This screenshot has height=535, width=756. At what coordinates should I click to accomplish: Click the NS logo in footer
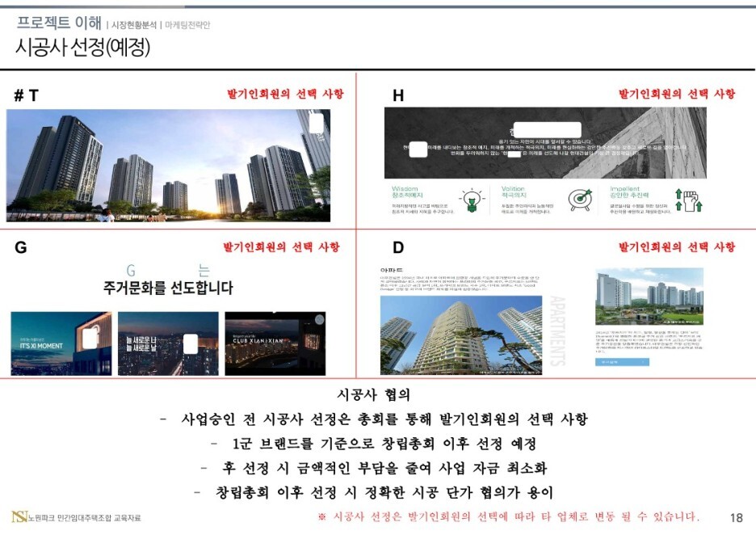point(19,516)
